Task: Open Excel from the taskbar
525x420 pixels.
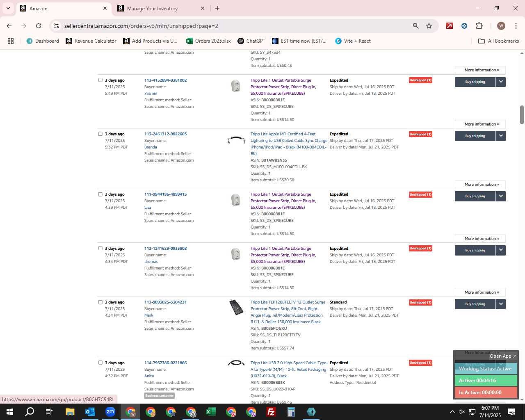Action: point(211,412)
